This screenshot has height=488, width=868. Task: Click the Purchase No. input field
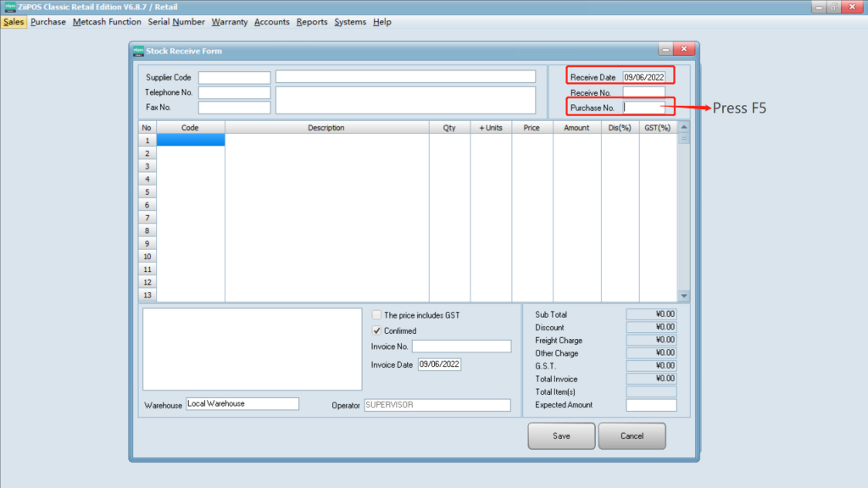pyautogui.click(x=644, y=108)
